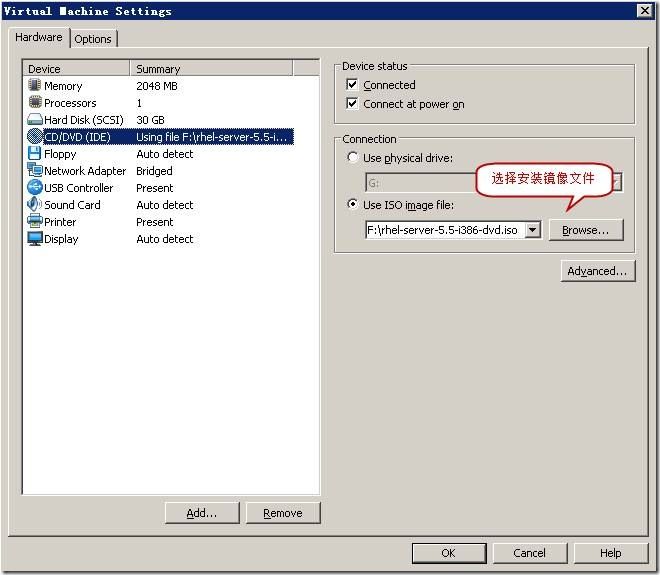Select Use physical drive radio button
This screenshot has width=660, height=575.
click(352, 157)
